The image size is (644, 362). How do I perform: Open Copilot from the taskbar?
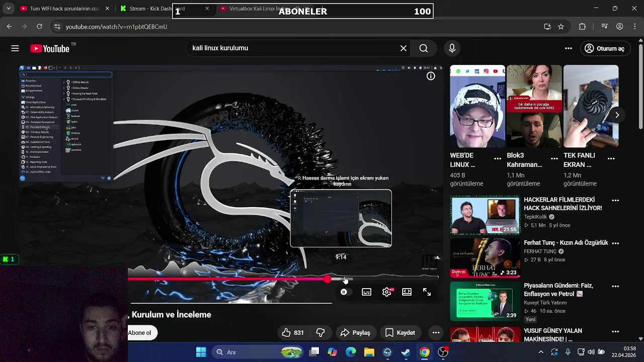pyautogui.click(x=333, y=352)
